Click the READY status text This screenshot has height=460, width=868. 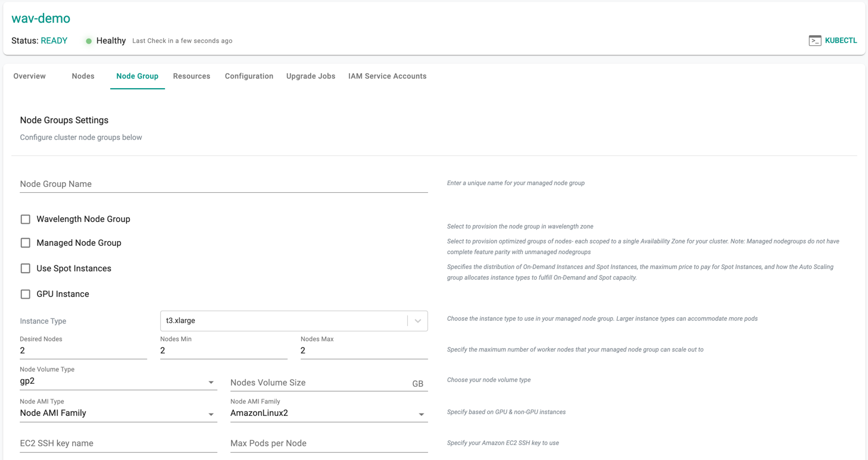(54, 41)
